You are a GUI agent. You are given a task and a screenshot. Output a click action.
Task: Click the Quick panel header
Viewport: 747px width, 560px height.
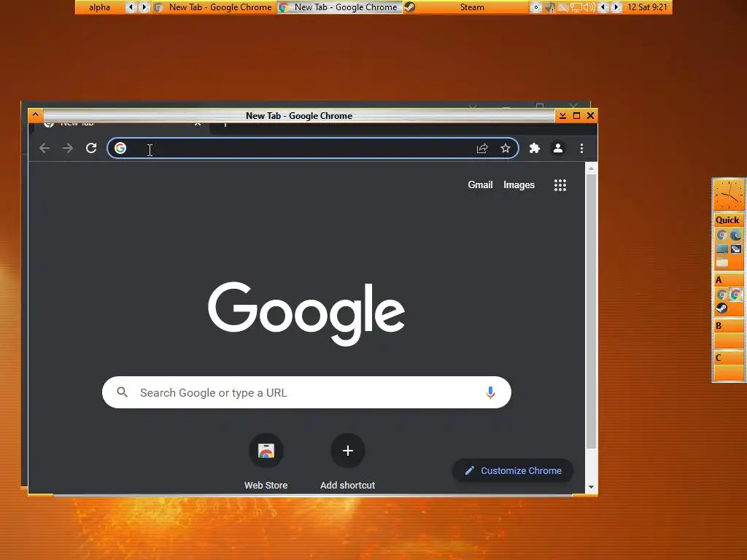[x=728, y=220]
